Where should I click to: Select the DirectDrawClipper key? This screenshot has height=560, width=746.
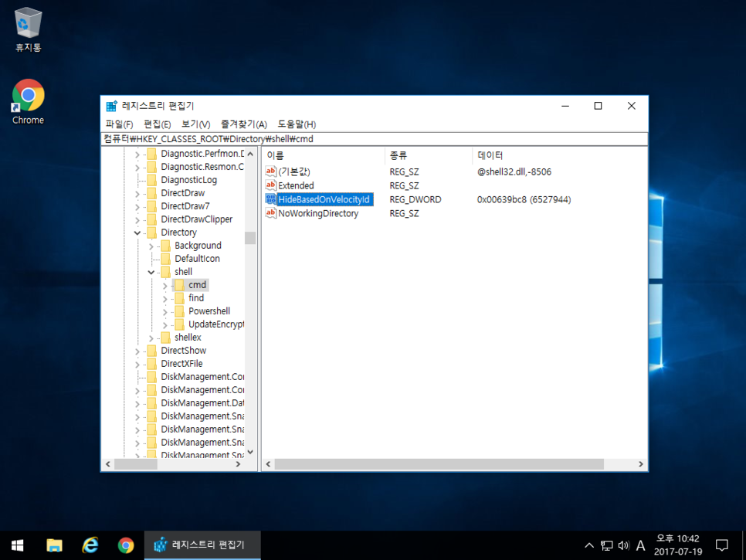pyautogui.click(x=196, y=219)
